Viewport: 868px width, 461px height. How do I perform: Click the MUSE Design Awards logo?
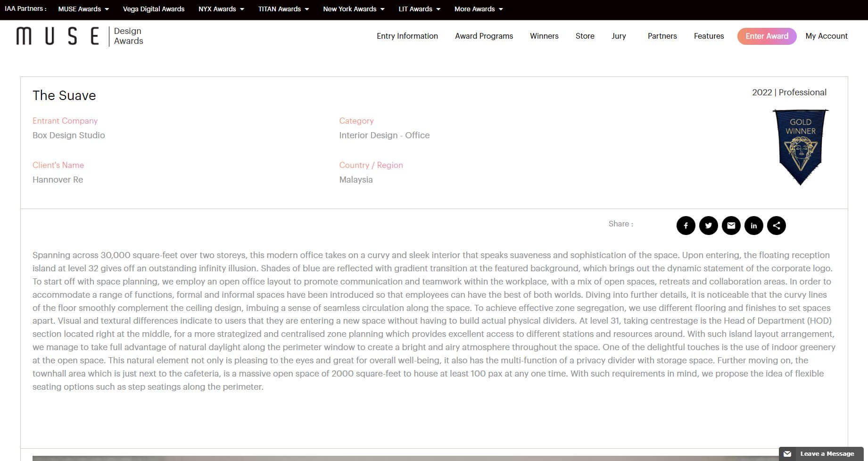pos(79,36)
